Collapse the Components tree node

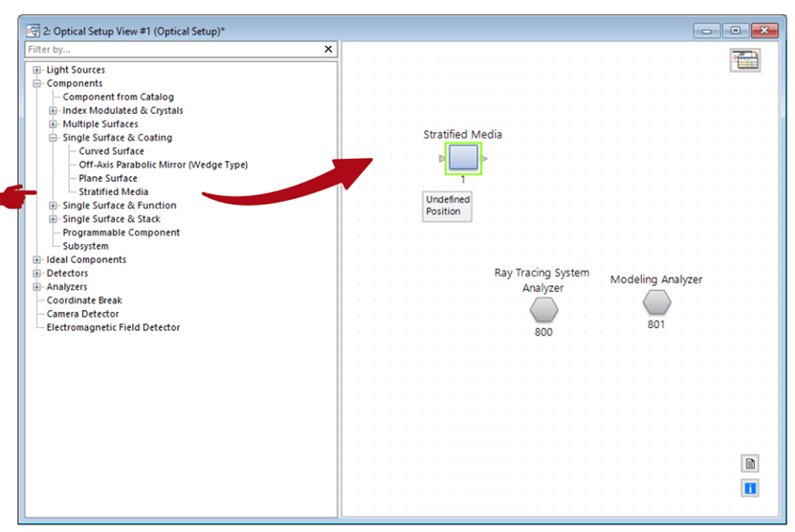37,83
